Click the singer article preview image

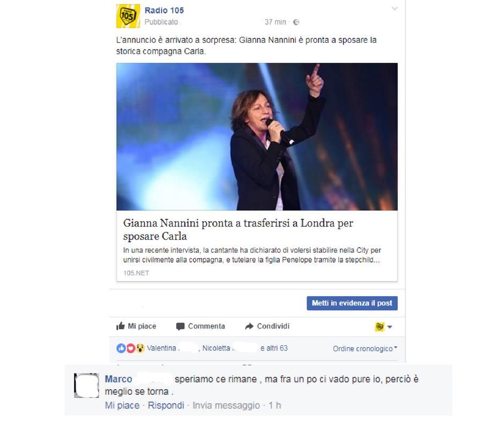click(257, 136)
